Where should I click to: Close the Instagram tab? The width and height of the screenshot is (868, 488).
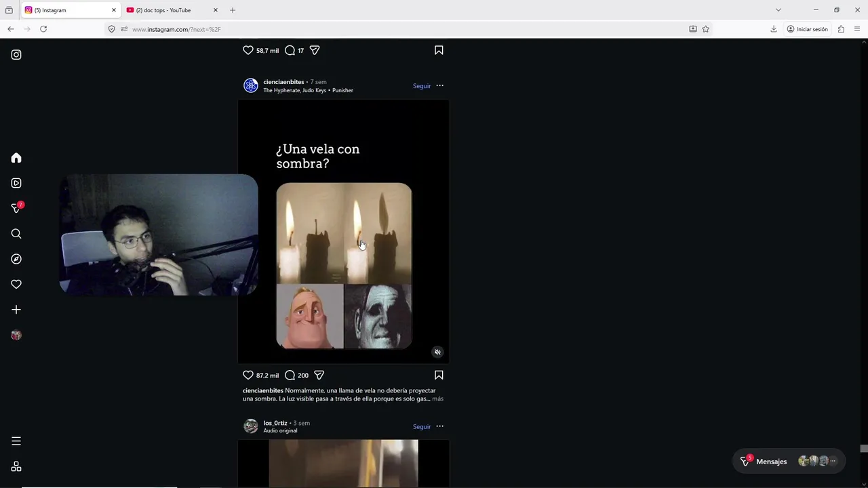tap(114, 10)
